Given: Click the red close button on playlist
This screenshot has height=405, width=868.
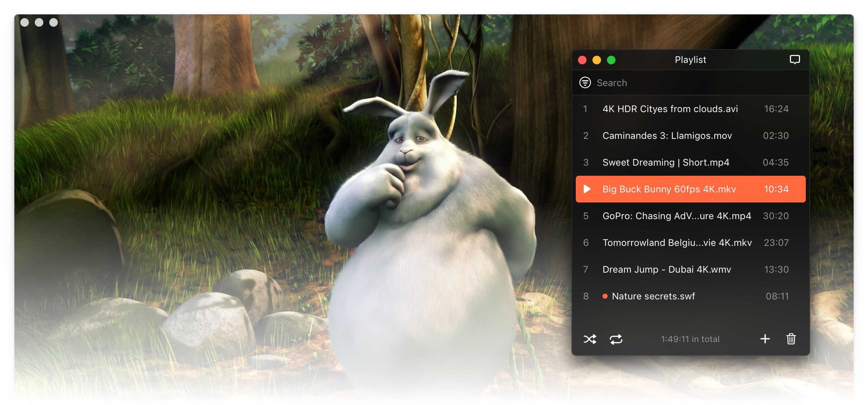Looking at the screenshot, I should (582, 59).
